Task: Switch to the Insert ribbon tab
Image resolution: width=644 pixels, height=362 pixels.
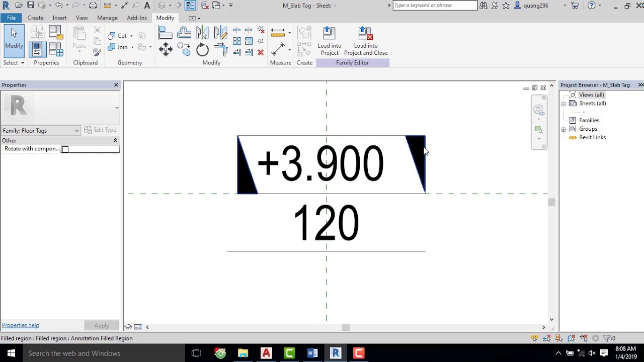Action: click(59, 18)
